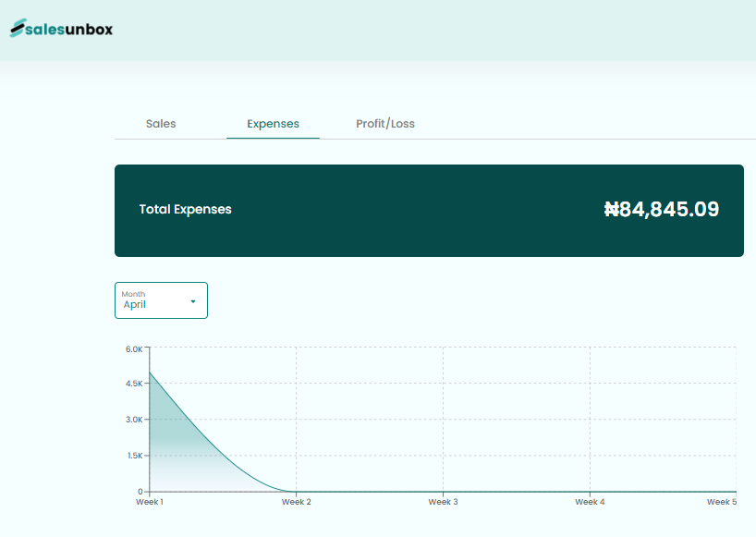Click the Week 2 axis label
The image size is (756, 537).
pos(296,502)
